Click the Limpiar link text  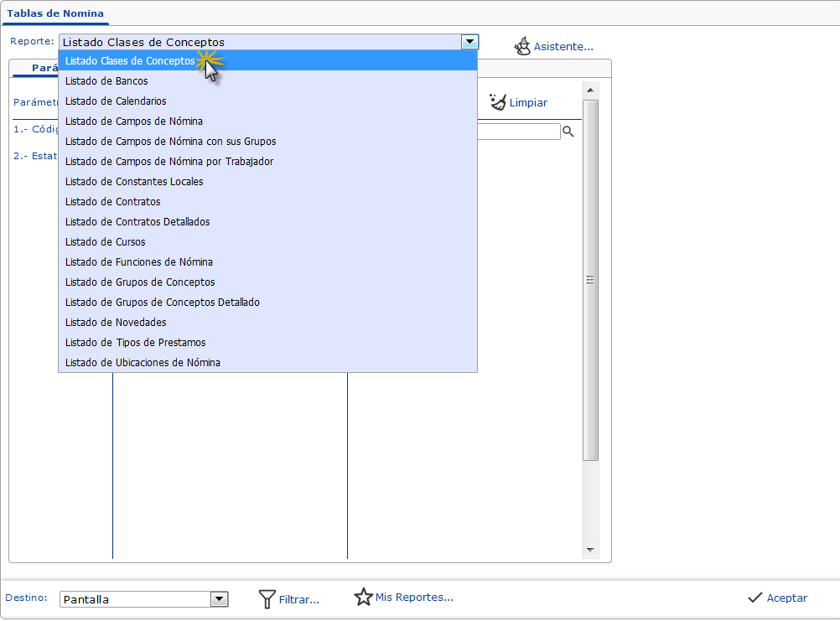click(528, 103)
